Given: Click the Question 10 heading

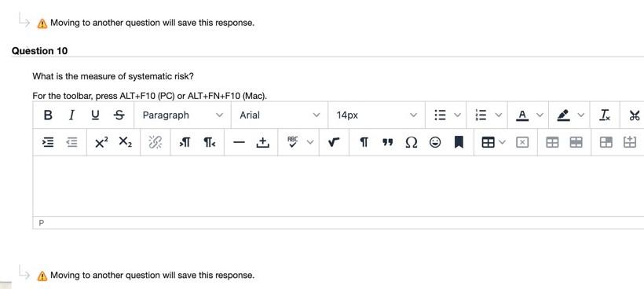Looking at the screenshot, I should 40,51.
